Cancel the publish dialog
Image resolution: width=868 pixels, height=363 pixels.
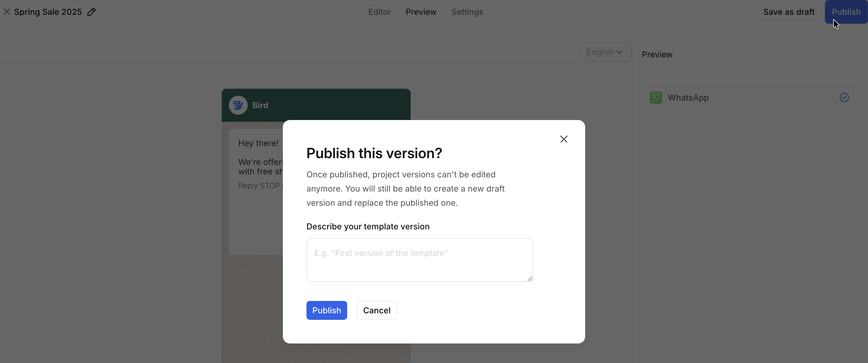(x=376, y=310)
